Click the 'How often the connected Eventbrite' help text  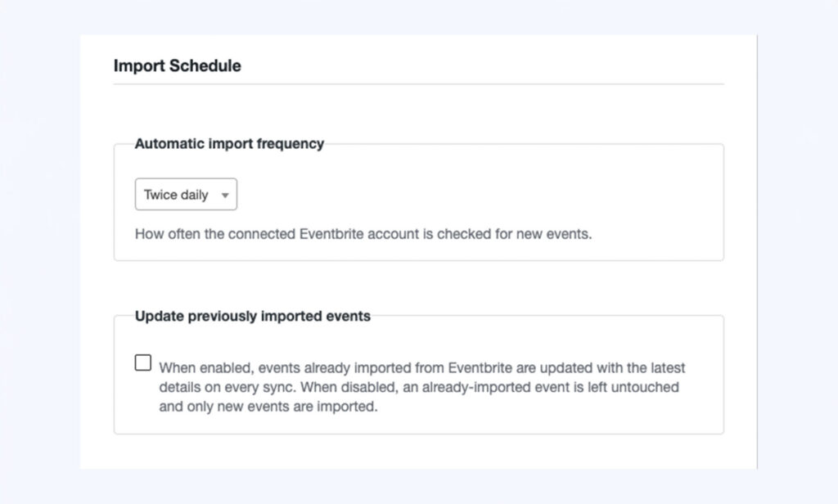[363, 234]
